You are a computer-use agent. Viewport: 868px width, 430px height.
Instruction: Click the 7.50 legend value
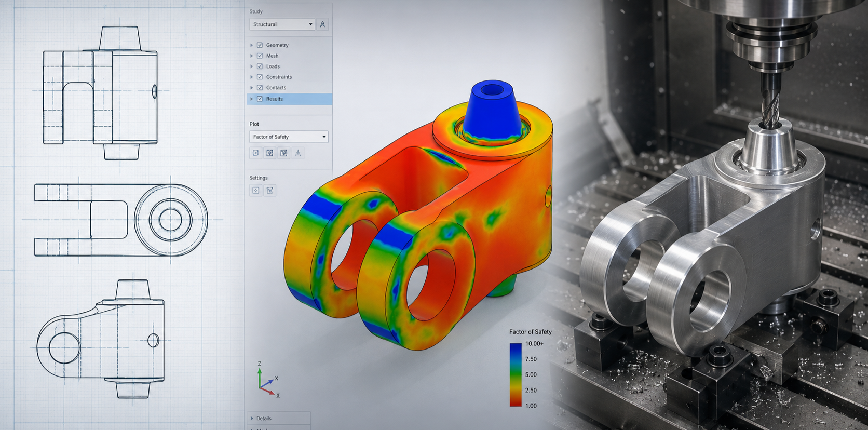(531, 359)
